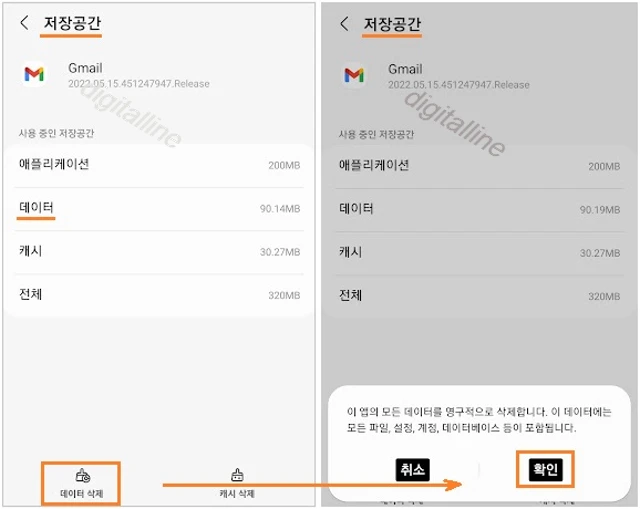
Task: Click the 전체 row on right dimmed screen
Action: pyautogui.click(x=479, y=296)
